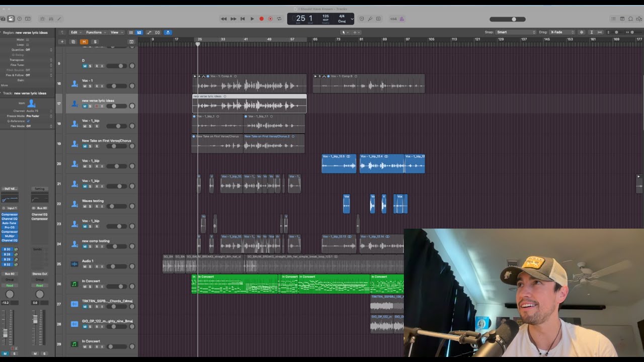Open the Browsers media panel
644x362 pixels.
(639, 19)
